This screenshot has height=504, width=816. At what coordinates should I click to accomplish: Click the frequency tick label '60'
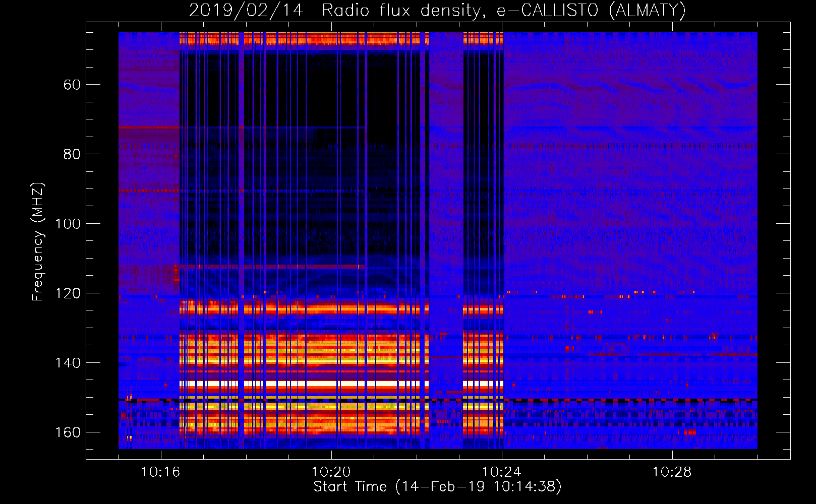[72, 85]
